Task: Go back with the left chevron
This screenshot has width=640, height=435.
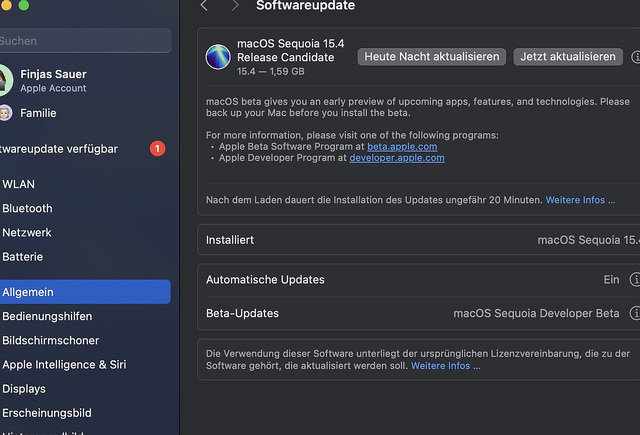Action: [204, 5]
